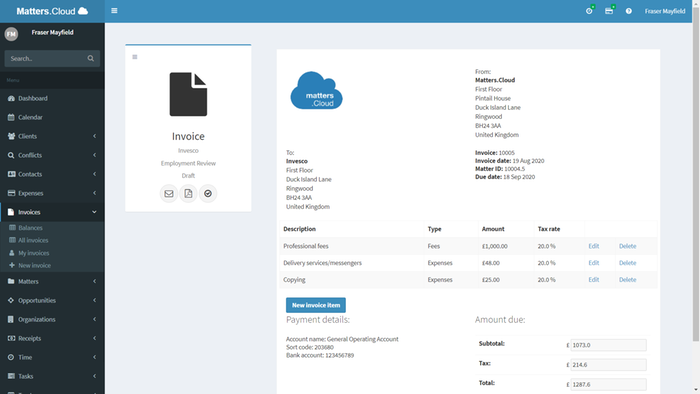The height and width of the screenshot is (394, 700).
Task: Open the invoice card menu icon
Action: (x=135, y=57)
